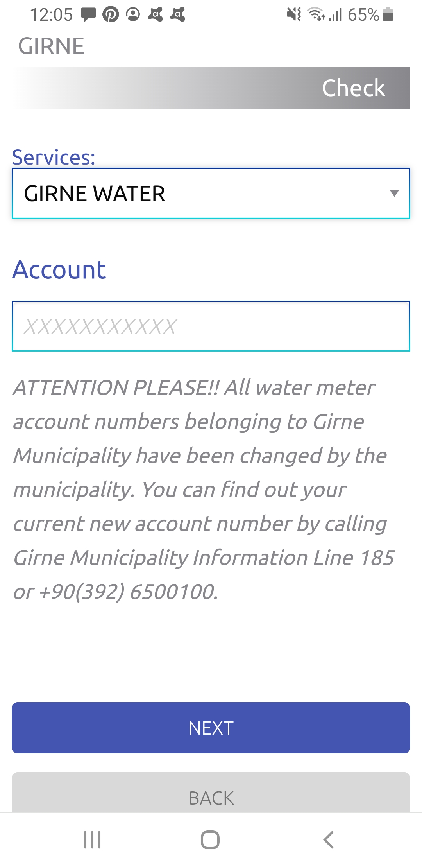
Task: Tap the Account field label
Action: click(59, 270)
